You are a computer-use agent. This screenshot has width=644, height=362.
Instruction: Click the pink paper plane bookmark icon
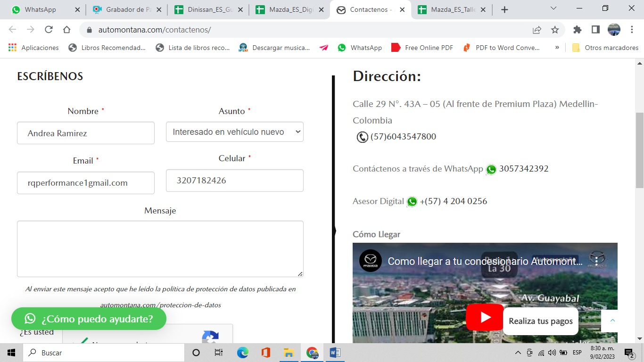point(324,48)
